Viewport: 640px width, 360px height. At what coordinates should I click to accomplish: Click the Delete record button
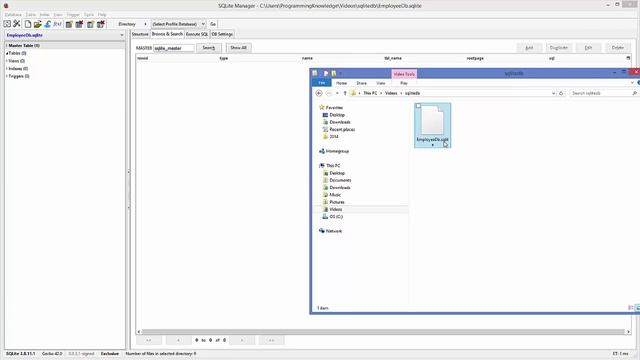pyautogui.click(x=618, y=48)
